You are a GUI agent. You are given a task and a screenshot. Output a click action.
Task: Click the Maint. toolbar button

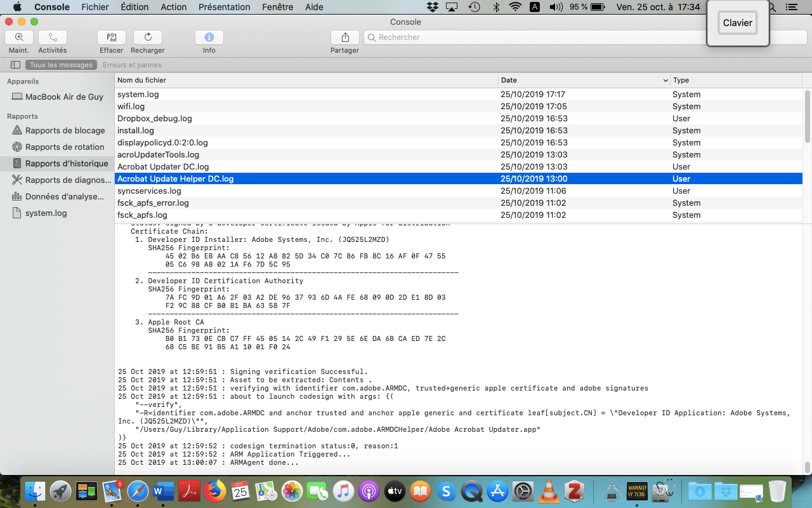19,37
